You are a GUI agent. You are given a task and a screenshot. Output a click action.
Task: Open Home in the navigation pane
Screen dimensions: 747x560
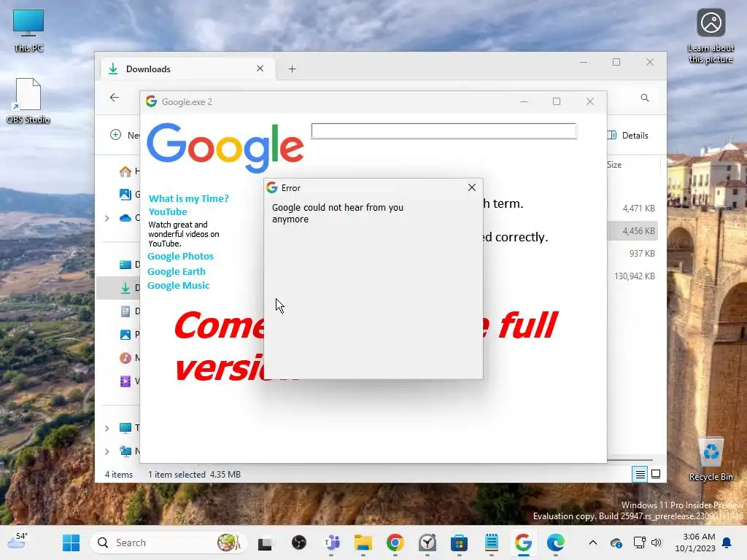pos(129,171)
